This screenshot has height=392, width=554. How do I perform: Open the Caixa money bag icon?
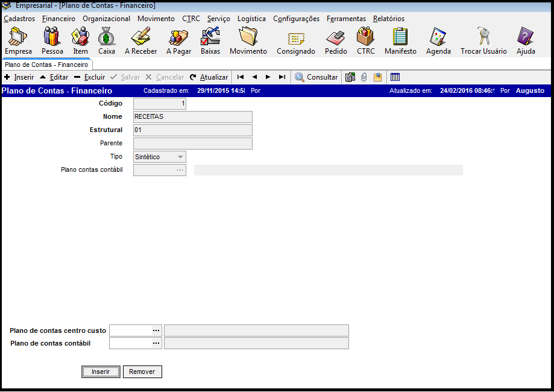(107, 40)
